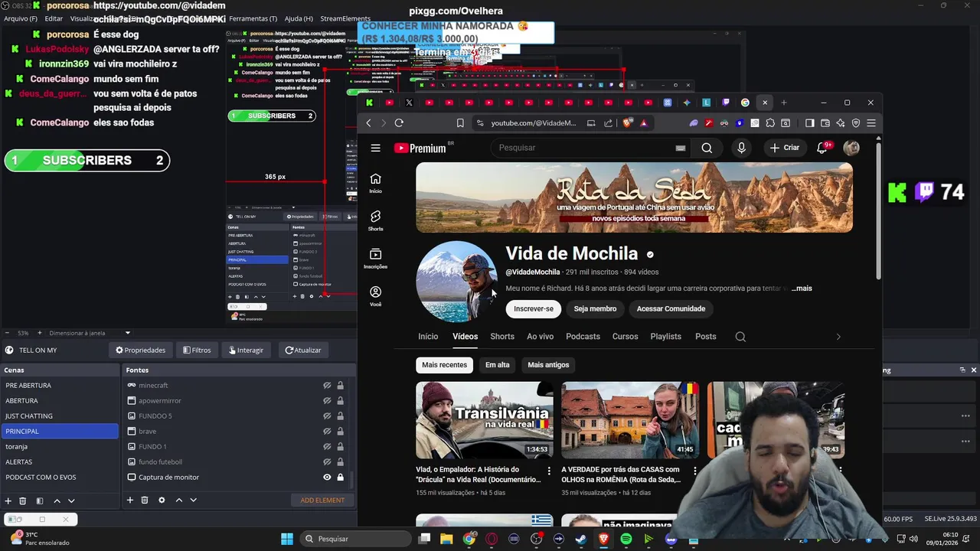The height and width of the screenshot is (551, 980).
Task: Filter videos by Em alta
Action: [497, 365]
